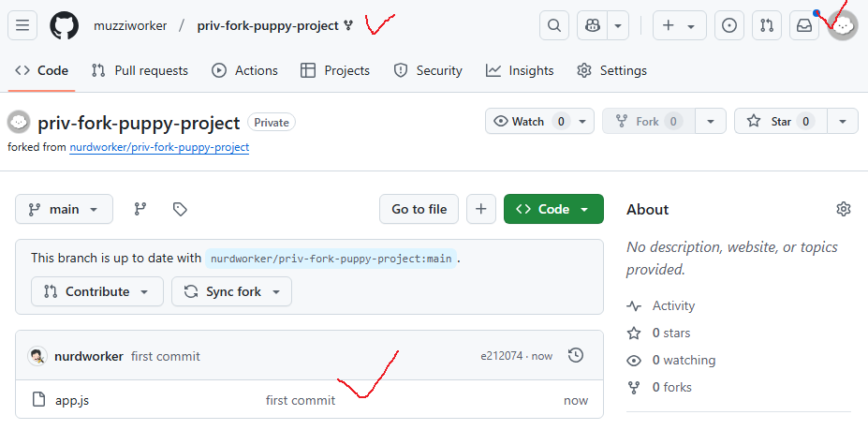Switch to the Pull requests tab
Viewport: 868px width, 430px height.
coord(140,70)
